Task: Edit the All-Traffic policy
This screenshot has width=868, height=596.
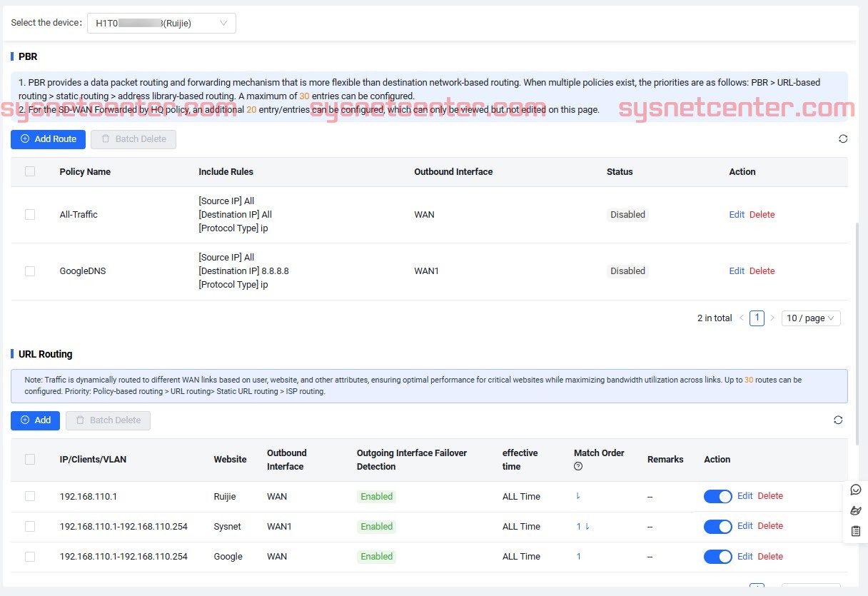Action: pos(737,214)
